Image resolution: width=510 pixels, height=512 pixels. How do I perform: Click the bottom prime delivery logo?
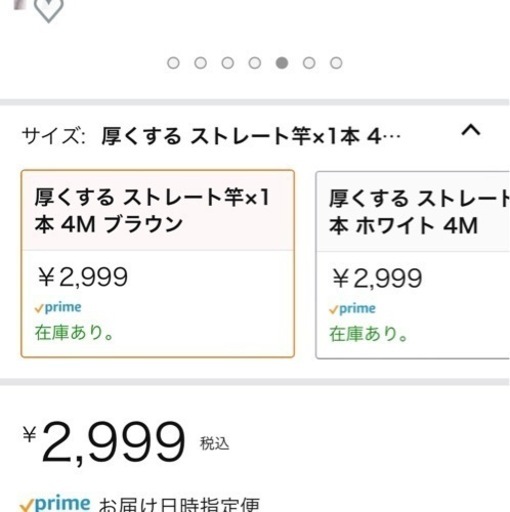pyautogui.click(x=55, y=503)
